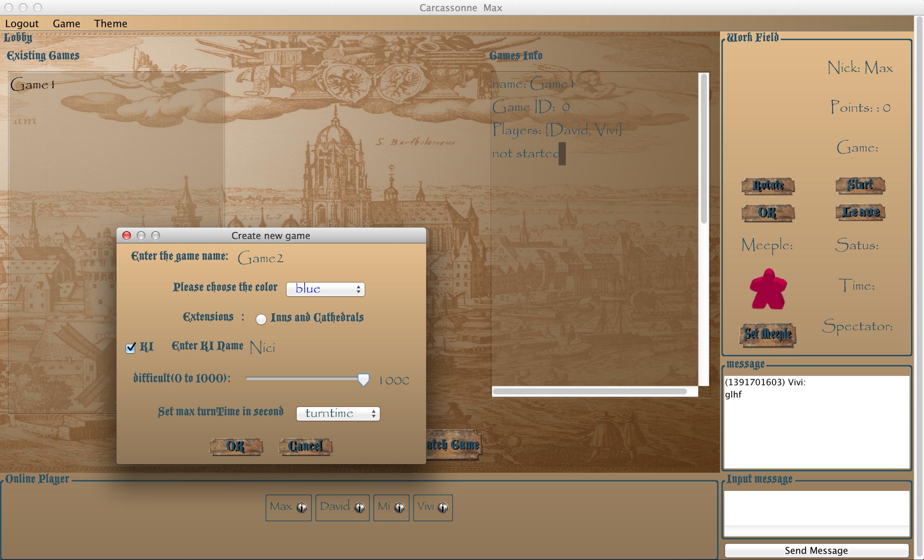924x560 pixels.
Task: Click the Mi player button
Action: (391, 508)
